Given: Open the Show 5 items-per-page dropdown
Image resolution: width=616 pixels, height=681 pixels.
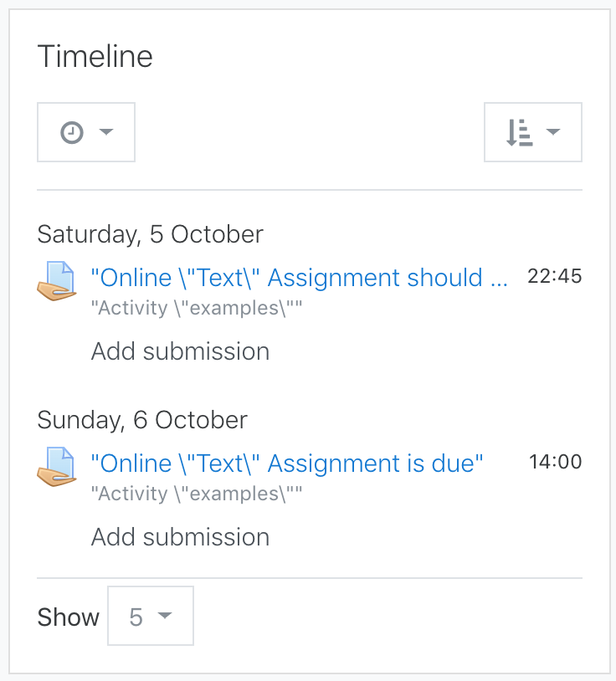Looking at the screenshot, I should [x=151, y=616].
